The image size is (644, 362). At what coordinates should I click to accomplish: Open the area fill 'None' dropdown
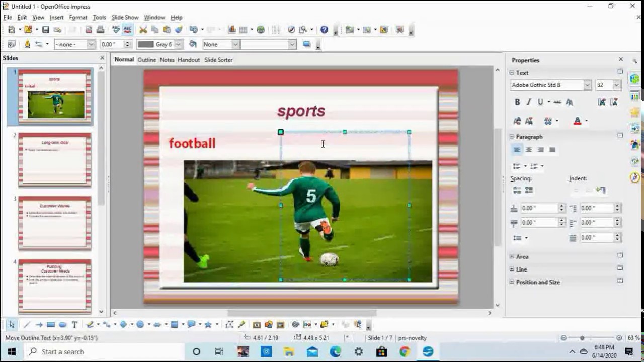point(235,44)
